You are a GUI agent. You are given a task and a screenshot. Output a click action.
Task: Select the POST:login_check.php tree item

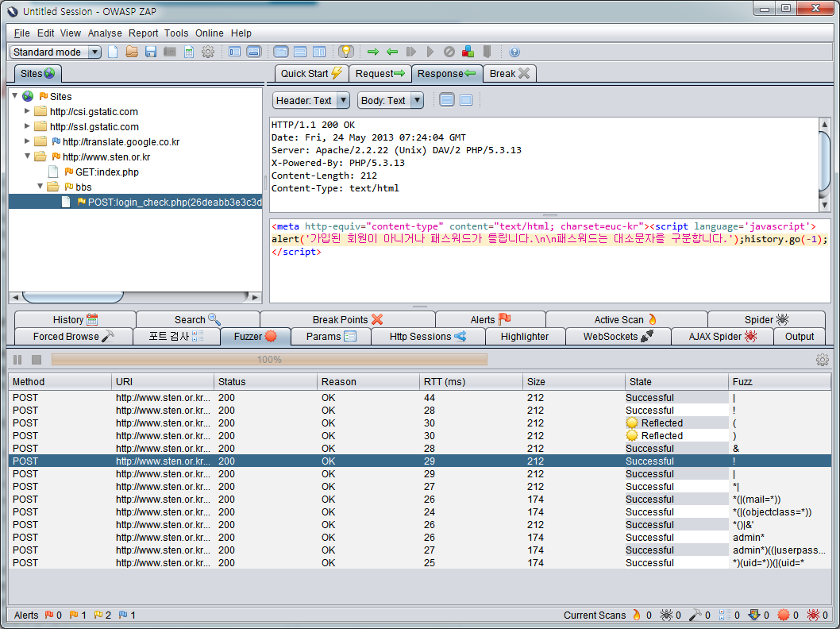tap(169, 202)
